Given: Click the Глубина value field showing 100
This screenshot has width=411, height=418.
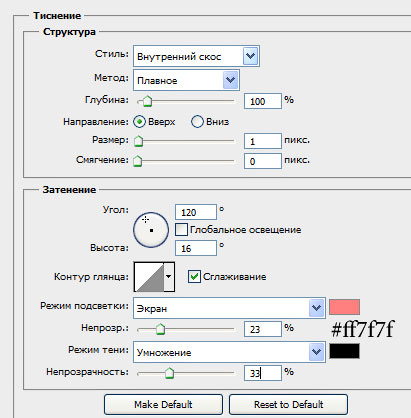Looking at the screenshot, I should point(263,101).
